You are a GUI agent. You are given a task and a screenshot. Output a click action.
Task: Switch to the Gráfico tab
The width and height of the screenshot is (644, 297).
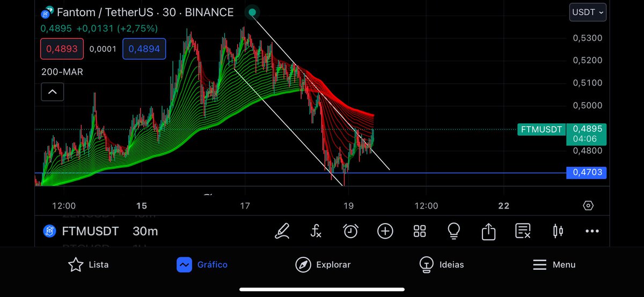[202, 264]
